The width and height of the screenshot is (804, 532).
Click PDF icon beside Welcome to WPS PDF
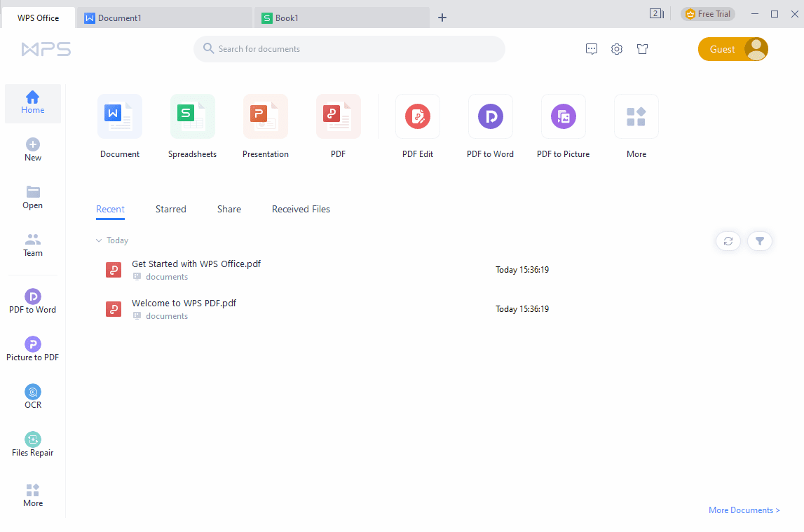[114, 310]
